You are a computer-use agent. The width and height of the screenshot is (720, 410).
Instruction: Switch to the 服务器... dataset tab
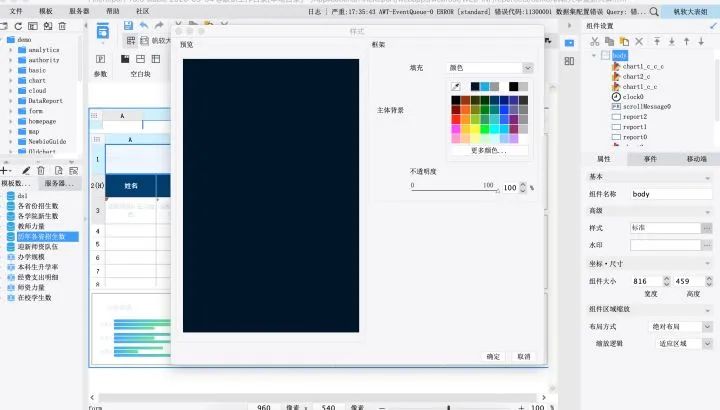click(x=59, y=183)
